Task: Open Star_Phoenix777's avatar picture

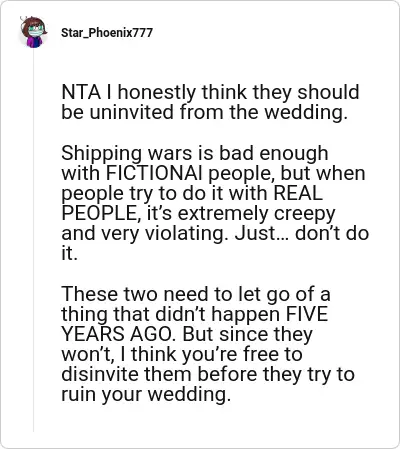Action: [x=33, y=32]
